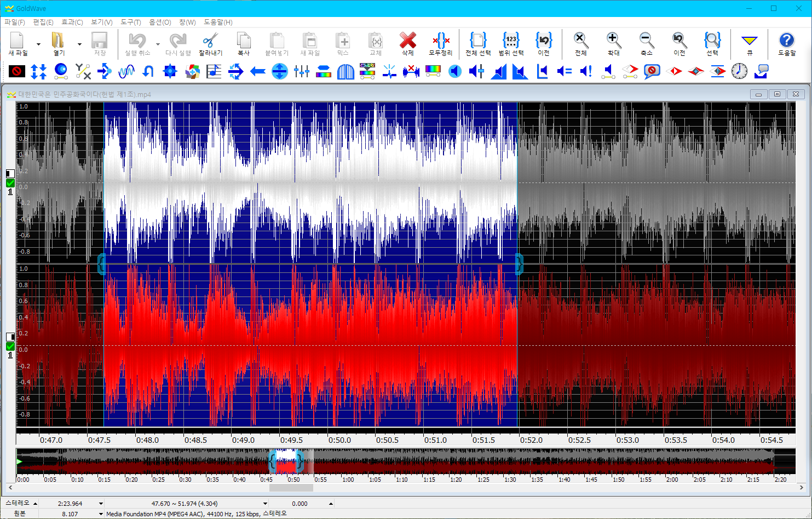The image size is (812, 519).
Task: Click the Save (저장) button
Action: point(100,44)
